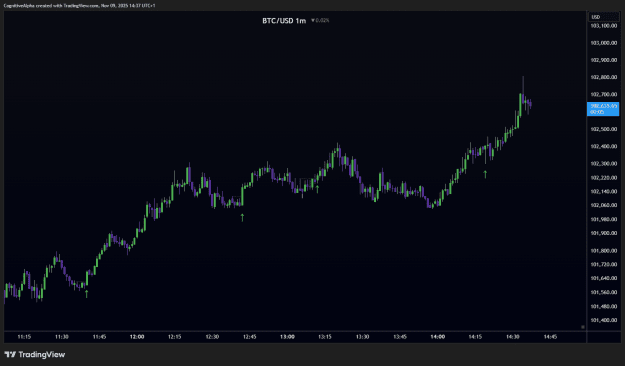
Task: Click the 102,500.00 price axis label
Action: (x=603, y=129)
